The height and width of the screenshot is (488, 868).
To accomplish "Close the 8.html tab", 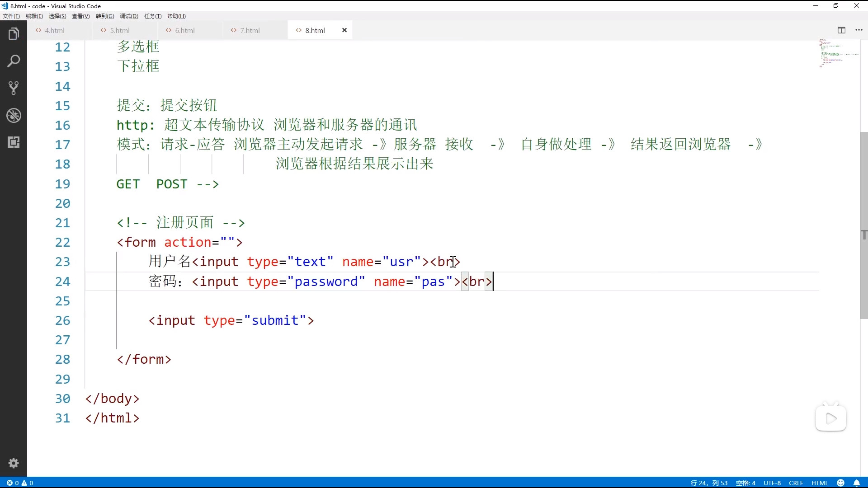I will coord(344,30).
